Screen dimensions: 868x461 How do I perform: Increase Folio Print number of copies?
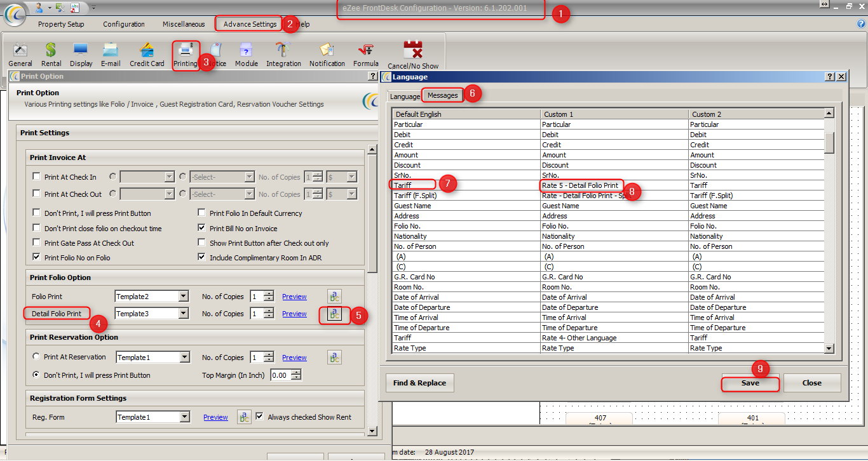pyautogui.click(x=269, y=293)
